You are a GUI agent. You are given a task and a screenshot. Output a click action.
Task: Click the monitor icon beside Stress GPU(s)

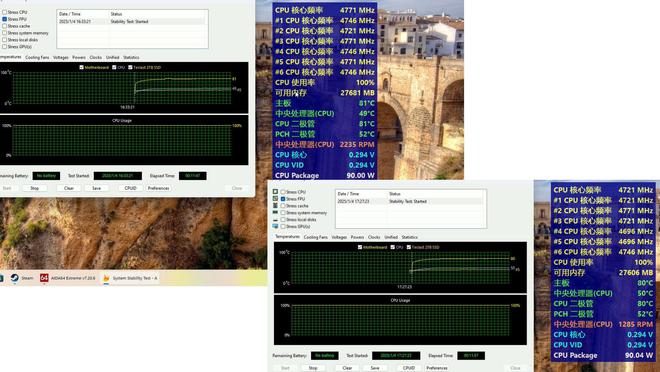point(275,226)
